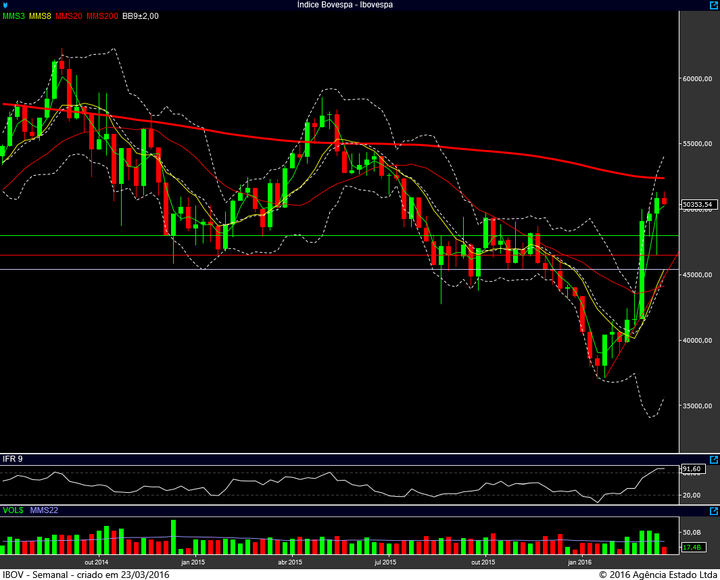Click the pop-out window icon at top right
720x580 pixels.
coord(712,5)
